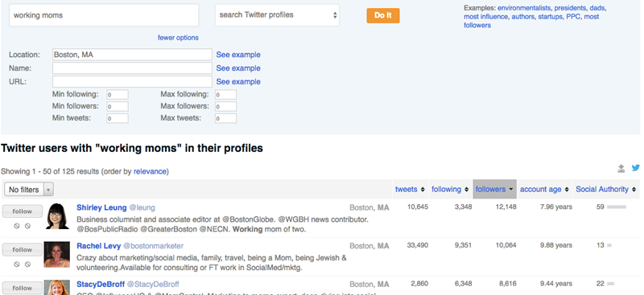This screenshot has width=644, height=295.
Task: Click the relevance order link
Action: 150,171
